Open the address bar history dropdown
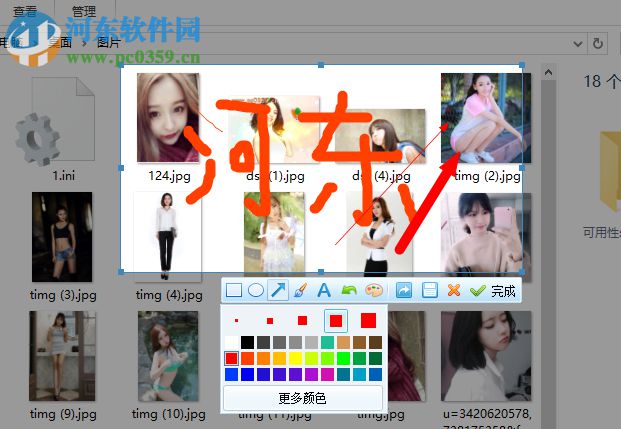 coord(578,44)
